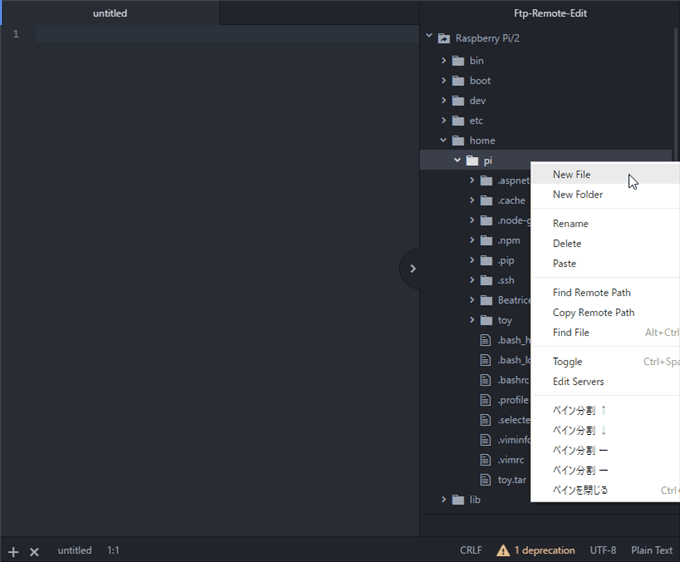Click the 1 deprecation link
The image size is (680, 562).
point(545,550)
